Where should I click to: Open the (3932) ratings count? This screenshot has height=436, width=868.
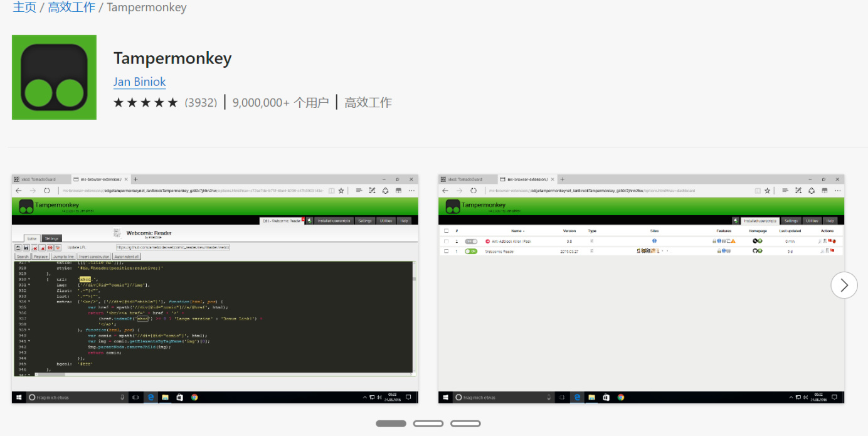click(x=201, y=102)
